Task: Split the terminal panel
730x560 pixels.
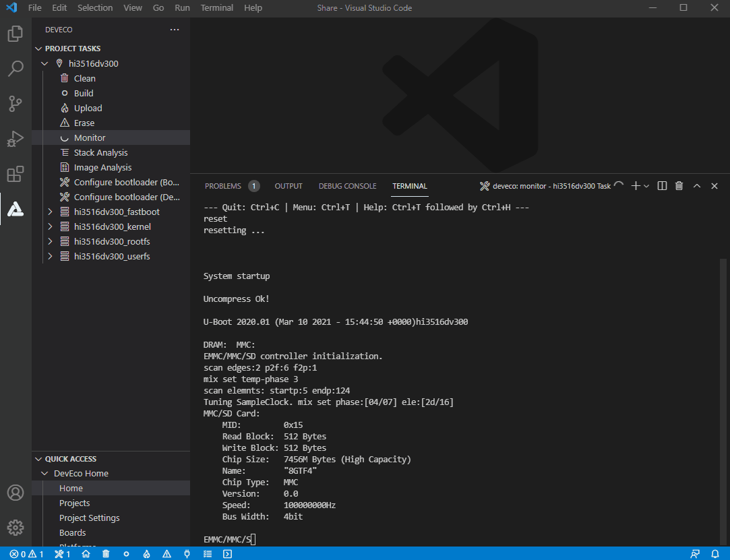Action: [x=662, y=186]
